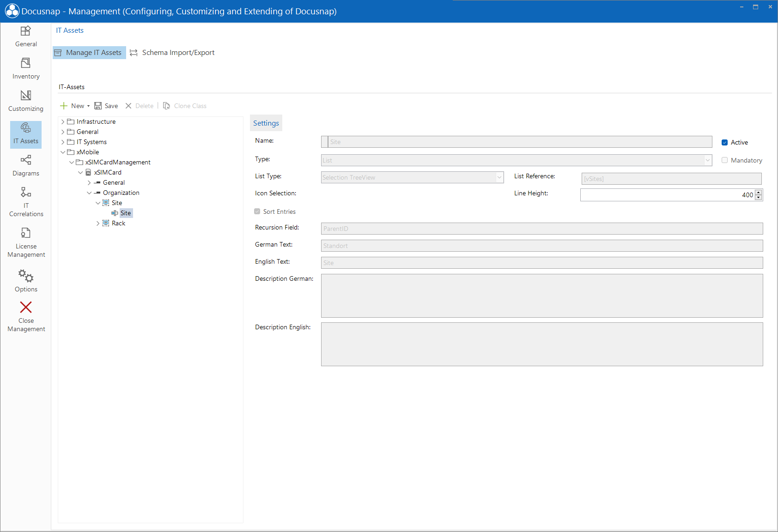Increase Line Height with up arrow

coord(758,192)
